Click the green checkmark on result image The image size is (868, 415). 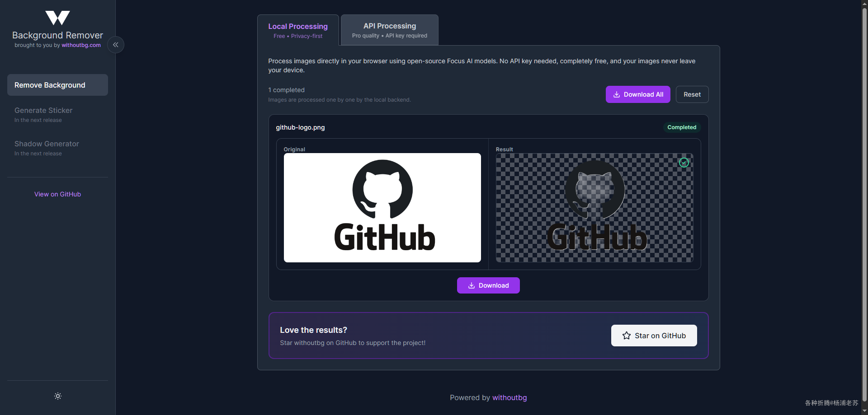click(x=684, y=163)
